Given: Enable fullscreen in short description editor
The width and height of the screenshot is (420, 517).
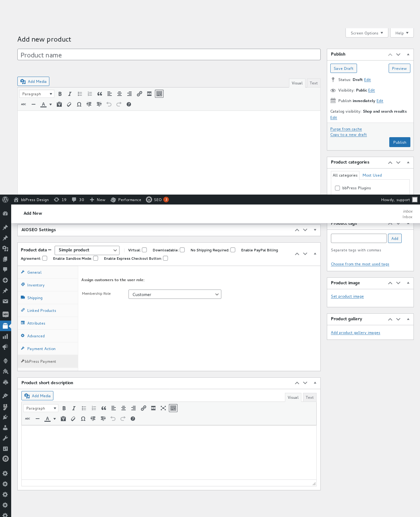Looking at the screenshot, I should point(163,408).
